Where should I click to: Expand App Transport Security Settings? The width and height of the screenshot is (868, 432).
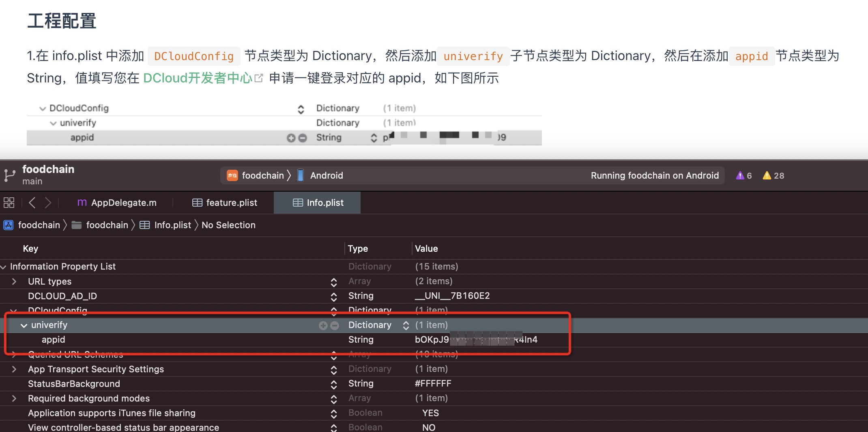coord(14,369)
